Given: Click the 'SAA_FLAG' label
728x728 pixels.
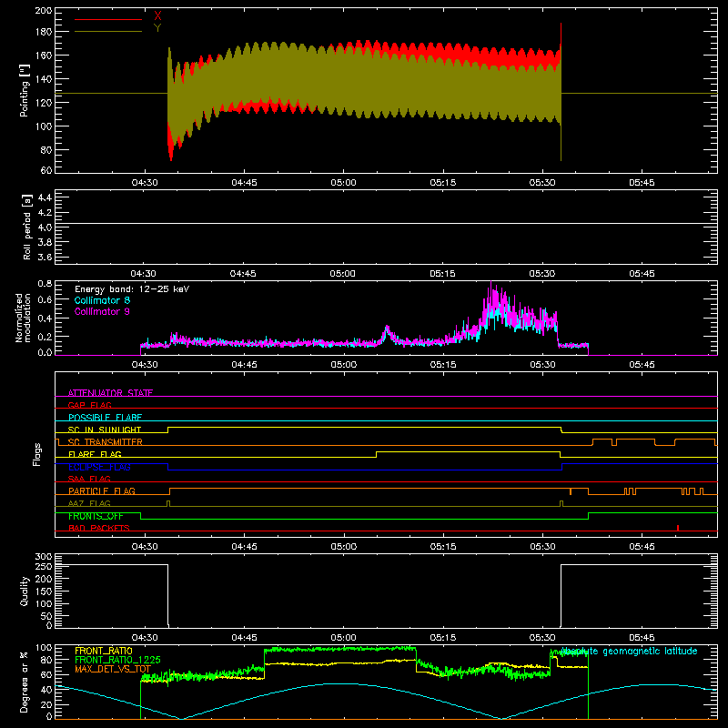Looking at the screenshot, I should pos(89,479).
